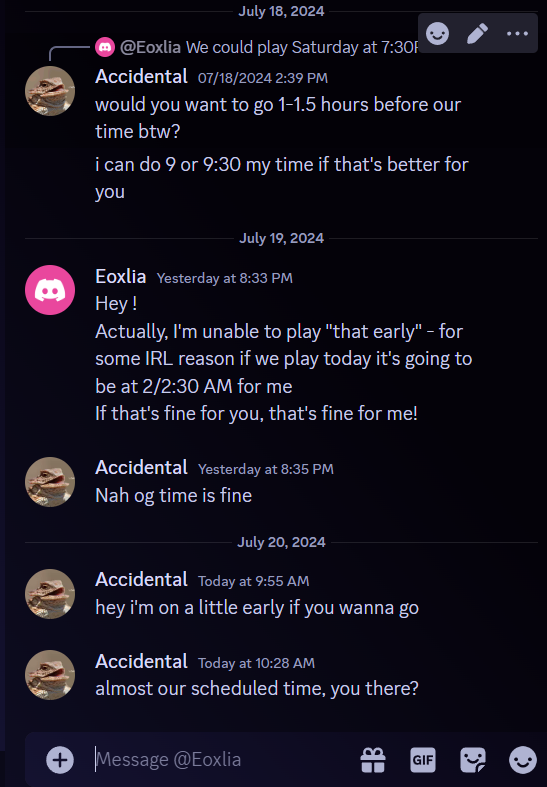
Task: Open the sticker picker
Action: 473,759
